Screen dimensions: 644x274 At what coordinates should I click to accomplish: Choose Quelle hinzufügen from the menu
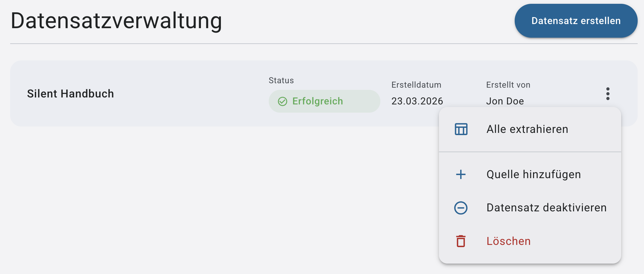coord(533,174)
